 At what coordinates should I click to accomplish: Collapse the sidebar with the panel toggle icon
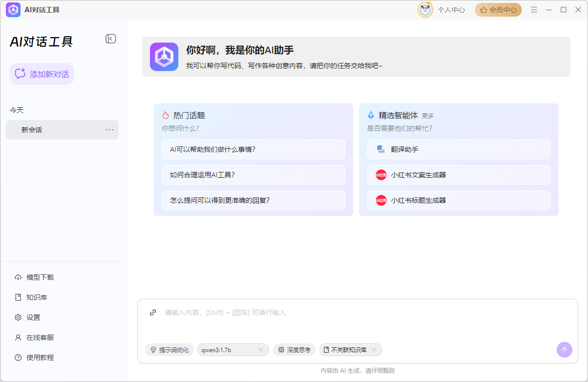pos(111,39)
